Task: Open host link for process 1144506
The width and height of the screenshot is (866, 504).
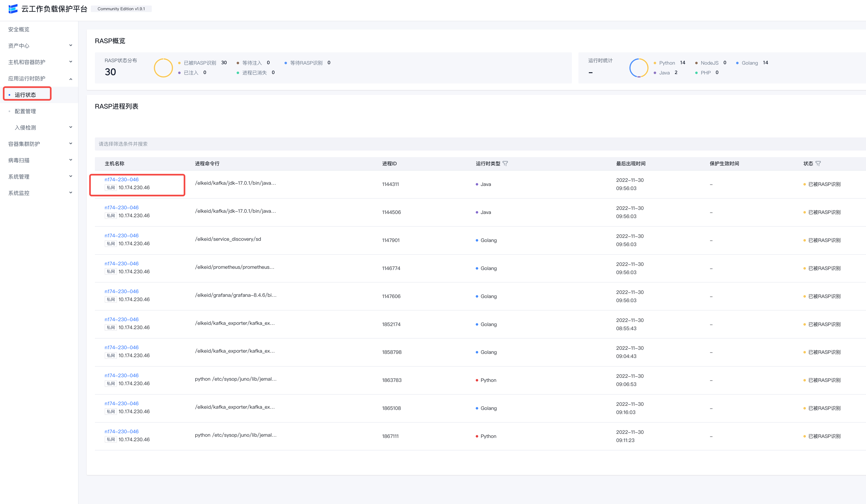Action: [122, 207]
